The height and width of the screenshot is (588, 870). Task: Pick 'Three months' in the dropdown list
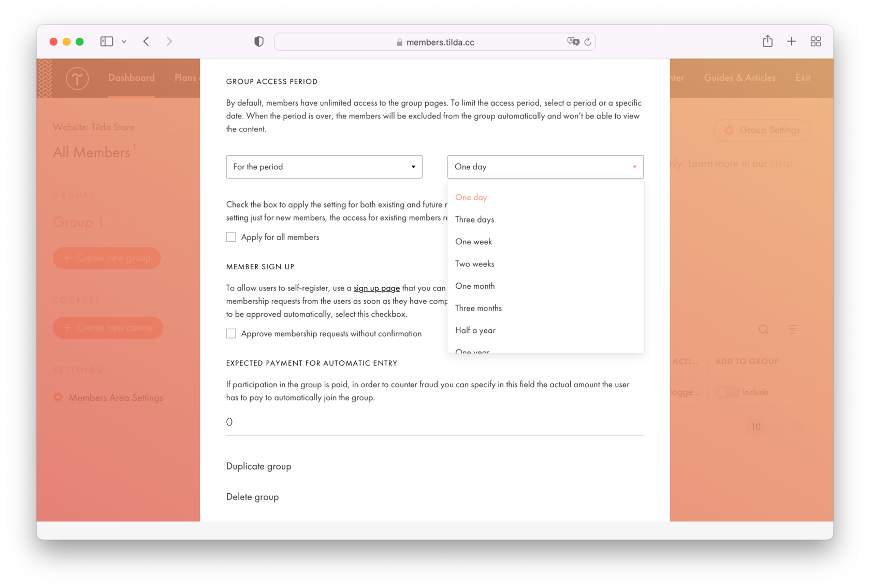tap(479, 308)
